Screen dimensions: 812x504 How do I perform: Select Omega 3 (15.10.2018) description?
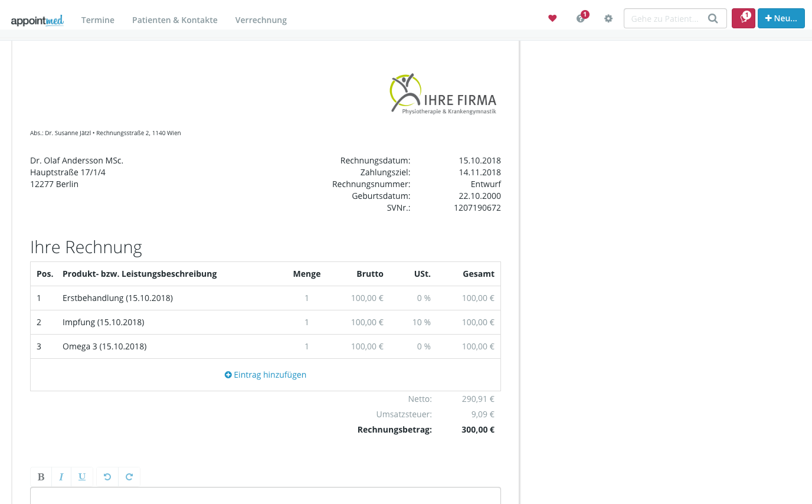pyautogui.click(x=104, y=346)
